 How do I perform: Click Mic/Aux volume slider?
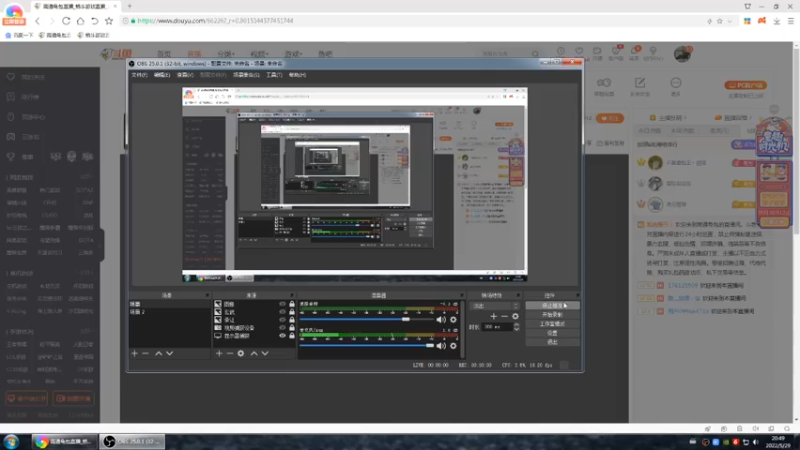[366, 345]
